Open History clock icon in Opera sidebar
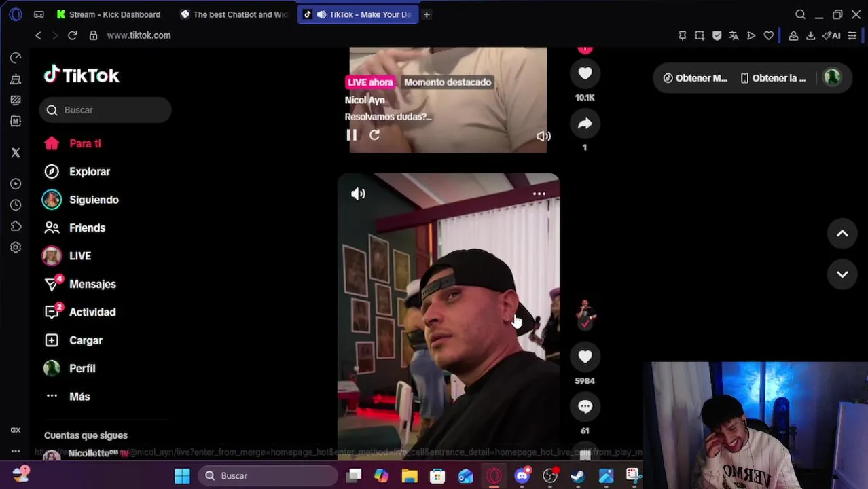The image size is (868, 489). tap(16, 205)
